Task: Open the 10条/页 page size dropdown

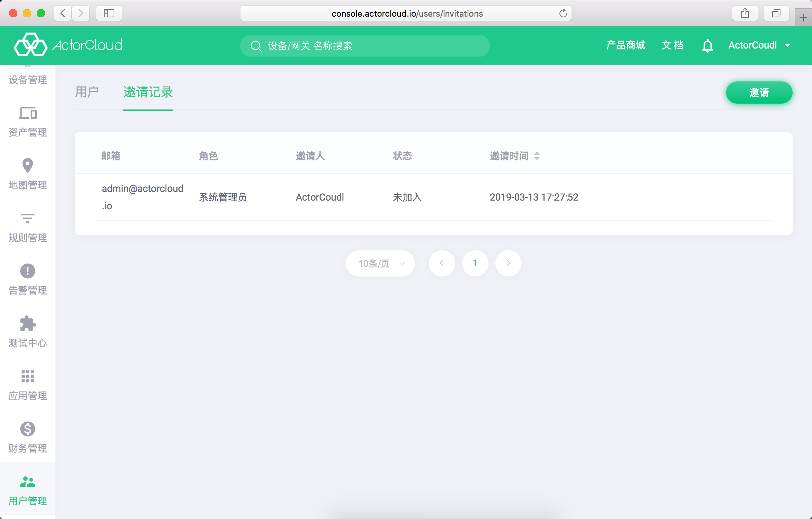Action: [x=380, y=263]
